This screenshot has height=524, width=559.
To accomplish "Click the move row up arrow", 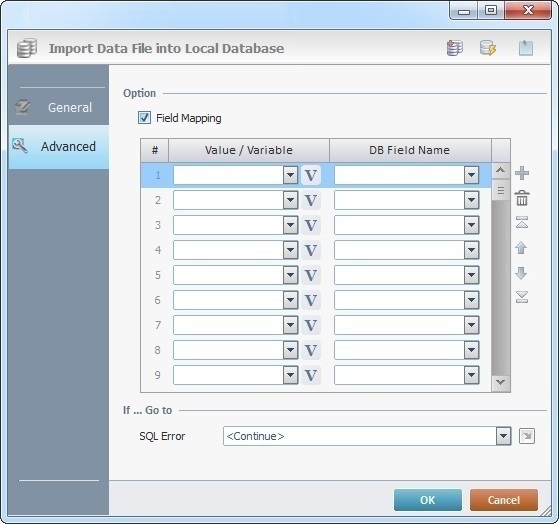I will (x=521, y=248).
